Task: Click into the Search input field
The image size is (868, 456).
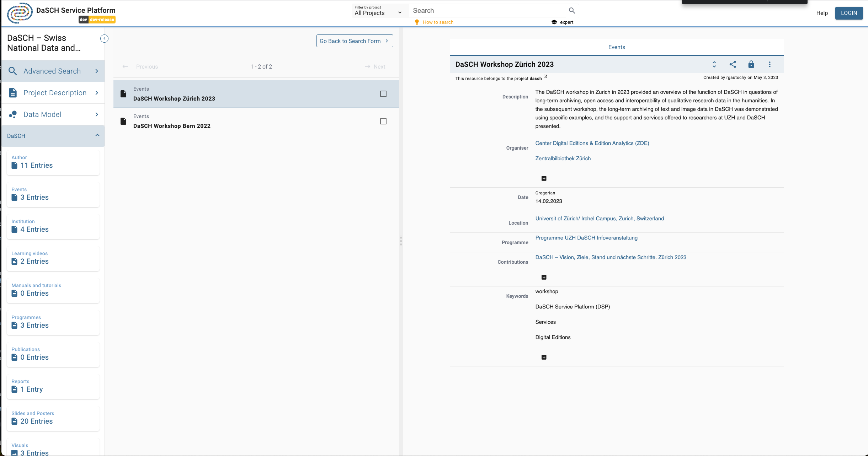Action: coord(487,11)
